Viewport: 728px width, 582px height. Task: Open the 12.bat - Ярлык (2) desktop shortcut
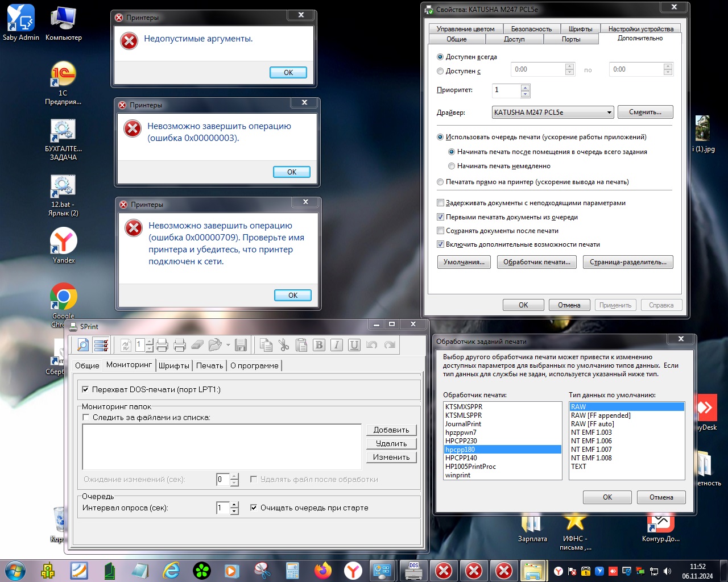click(x=63, y=196)
